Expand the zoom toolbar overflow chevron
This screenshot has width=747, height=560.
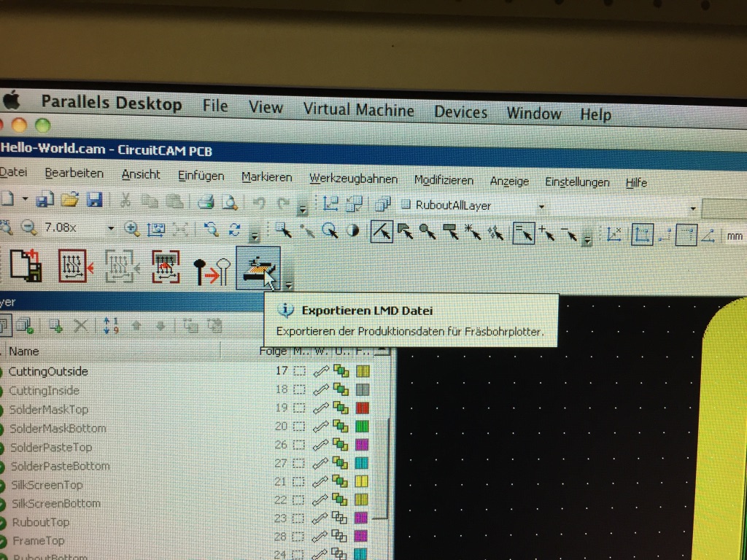[255, 236]
